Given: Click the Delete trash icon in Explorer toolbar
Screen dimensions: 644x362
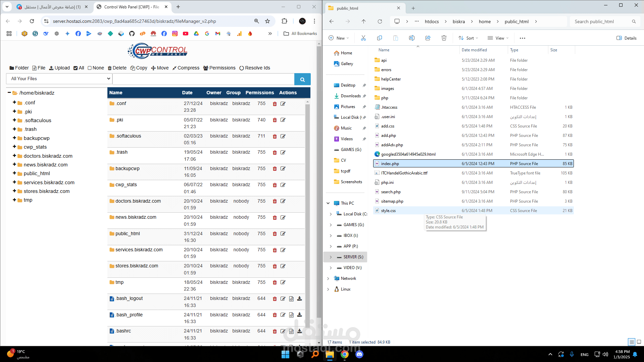Looking at the screenshot, I should [444, 38].
